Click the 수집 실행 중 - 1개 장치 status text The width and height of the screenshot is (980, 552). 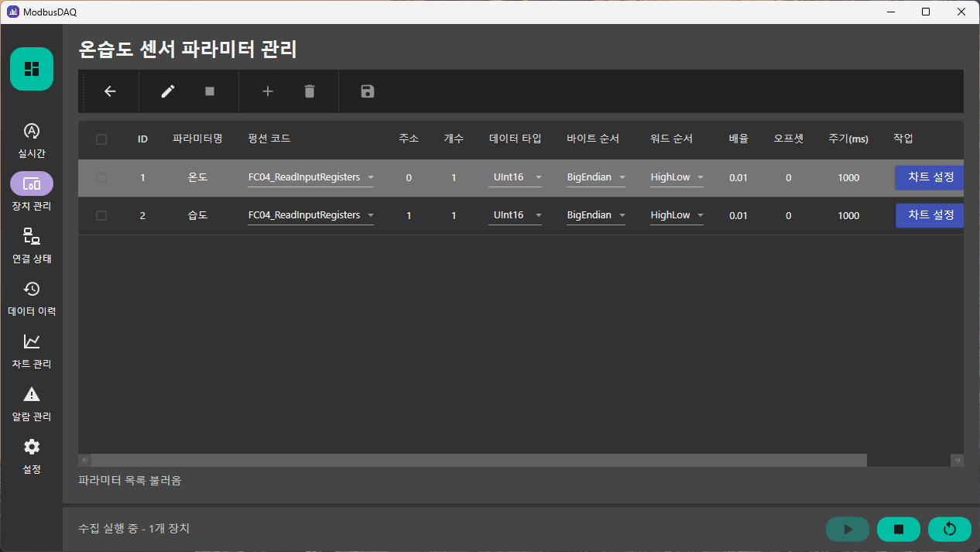point(134,529)
